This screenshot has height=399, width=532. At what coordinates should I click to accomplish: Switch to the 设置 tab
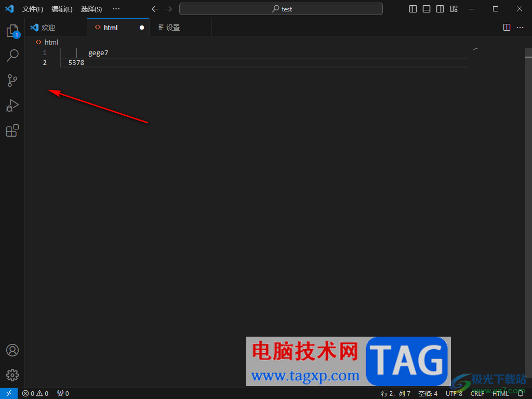[x=180, y=28]
